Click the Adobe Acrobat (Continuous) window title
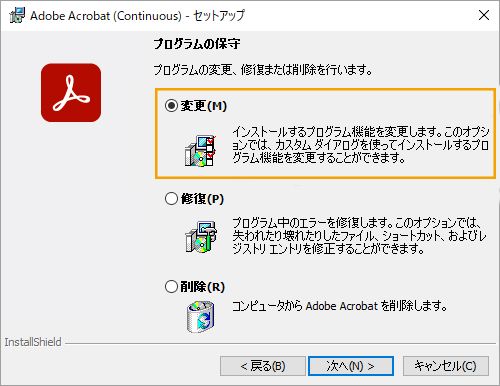500x386 pixels. pos(137,16)
